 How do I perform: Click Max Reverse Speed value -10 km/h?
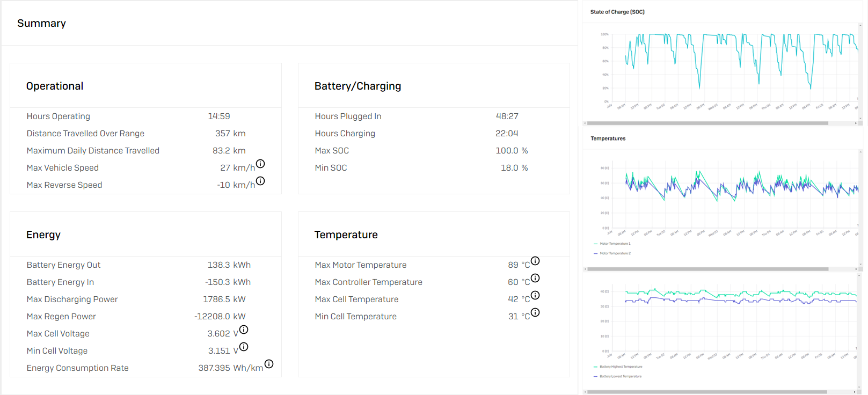236,185
